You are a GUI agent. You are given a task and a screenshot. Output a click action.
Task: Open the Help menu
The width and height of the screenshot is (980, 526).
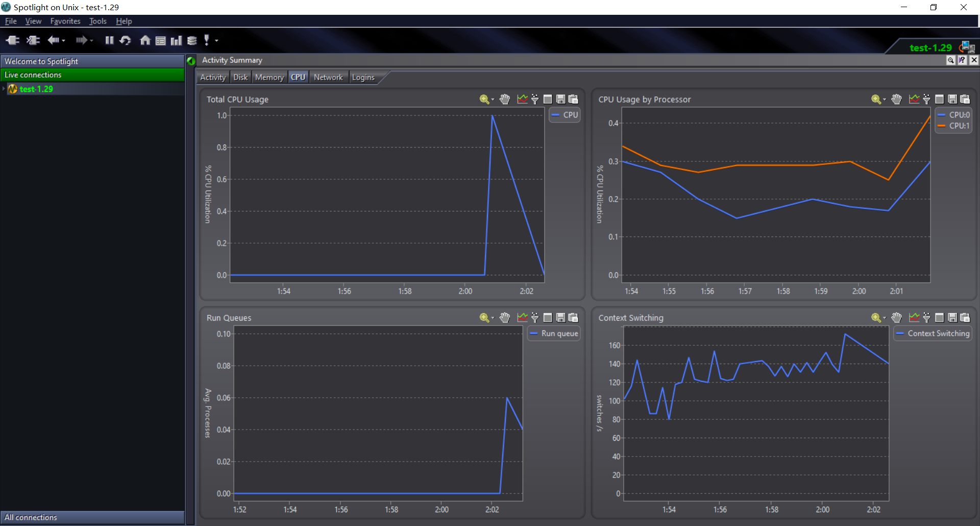click(x=124, y=21)
